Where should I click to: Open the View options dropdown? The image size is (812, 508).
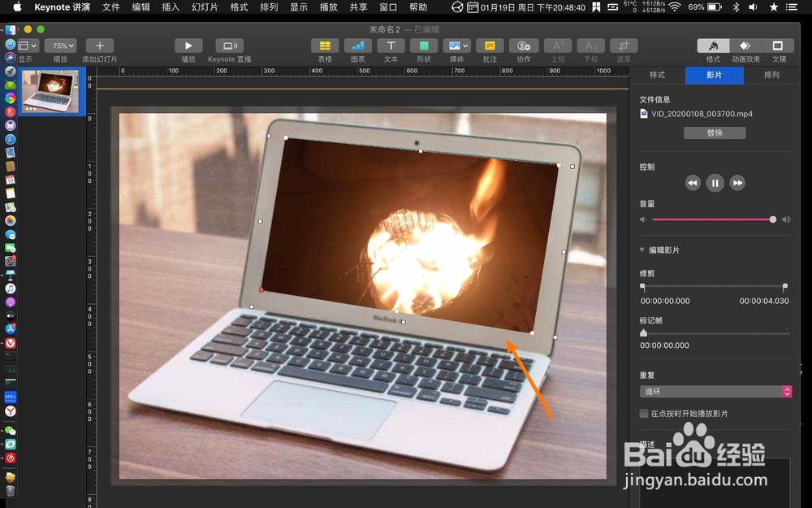tap(28, 46)
